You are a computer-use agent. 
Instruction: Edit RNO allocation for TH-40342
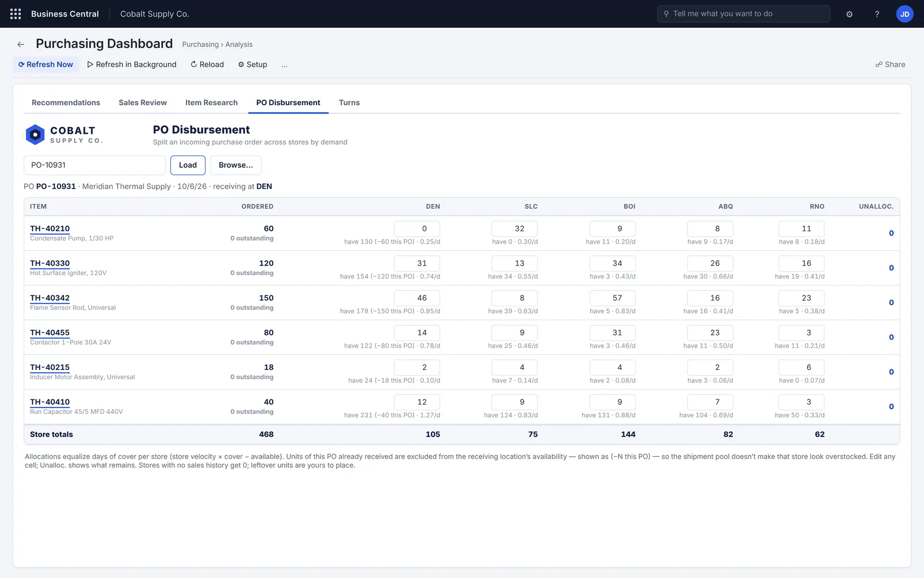coord(802,298)
